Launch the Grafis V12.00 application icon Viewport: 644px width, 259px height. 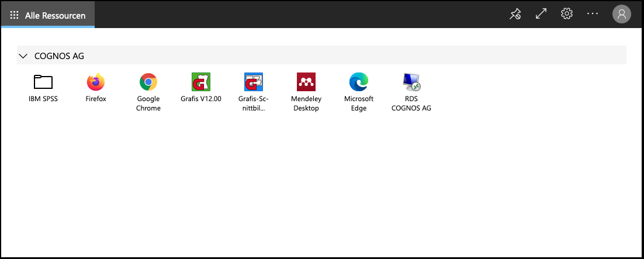click(x=200, y=82)
